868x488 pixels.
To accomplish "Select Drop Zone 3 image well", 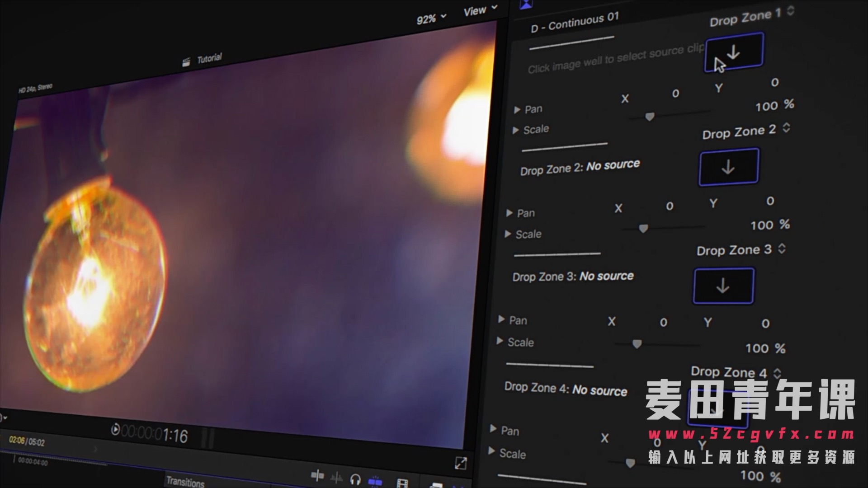I will click(x=723, y=286).
